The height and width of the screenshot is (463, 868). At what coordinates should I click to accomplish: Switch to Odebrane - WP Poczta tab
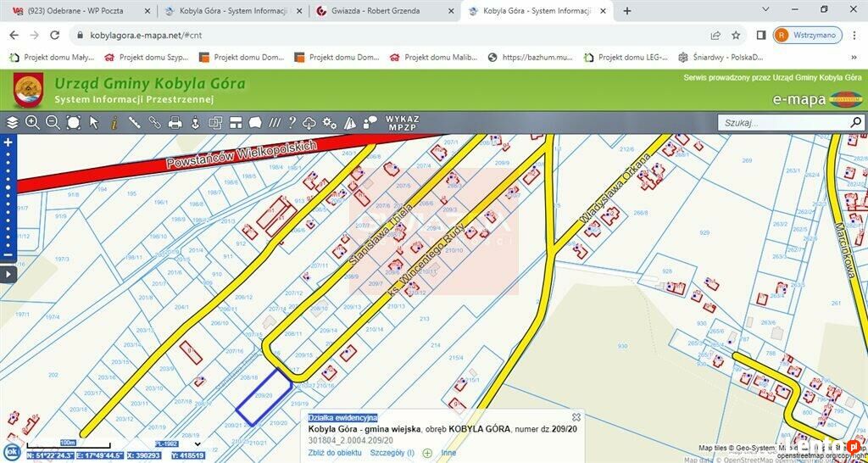pos(76,11)
